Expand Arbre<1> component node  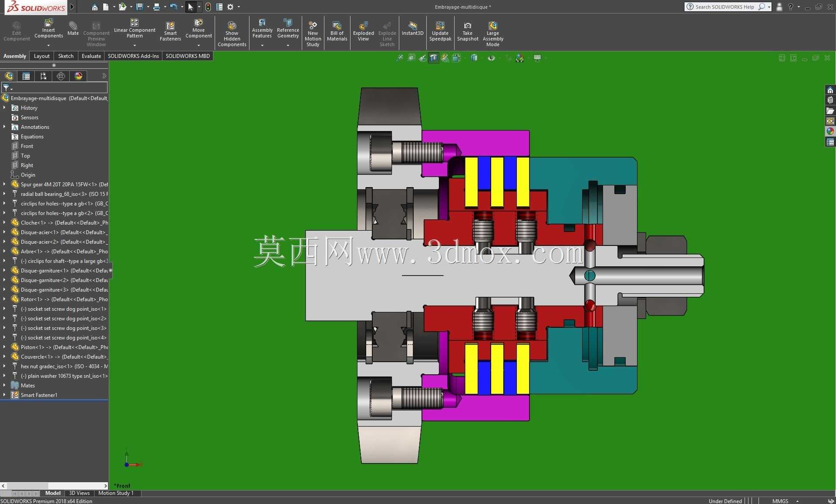4,252
